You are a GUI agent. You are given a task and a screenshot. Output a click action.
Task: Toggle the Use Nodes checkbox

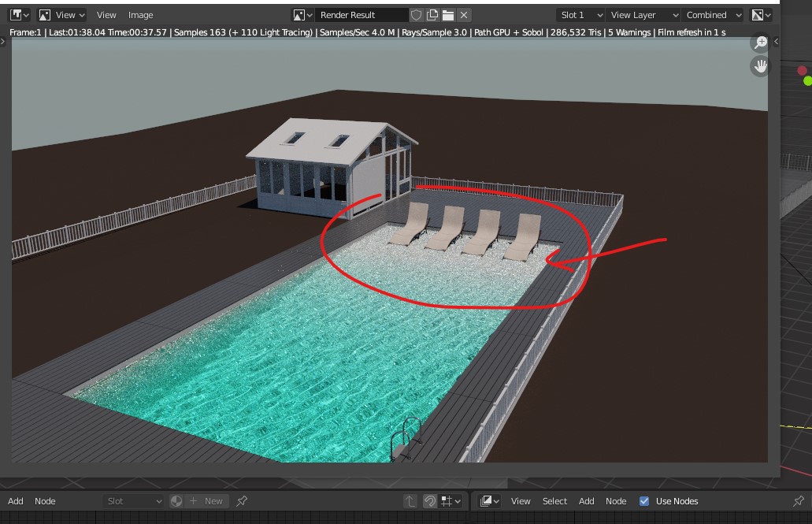(644, 501)
